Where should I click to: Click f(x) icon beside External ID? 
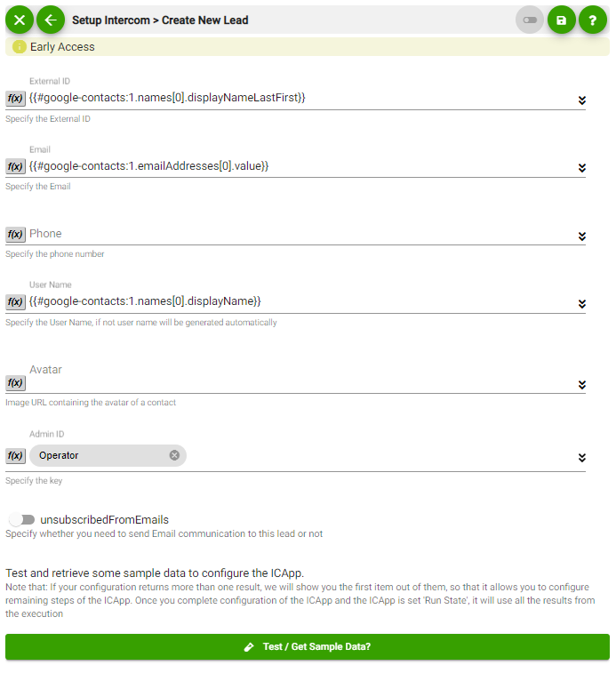[x=15, y=99]
